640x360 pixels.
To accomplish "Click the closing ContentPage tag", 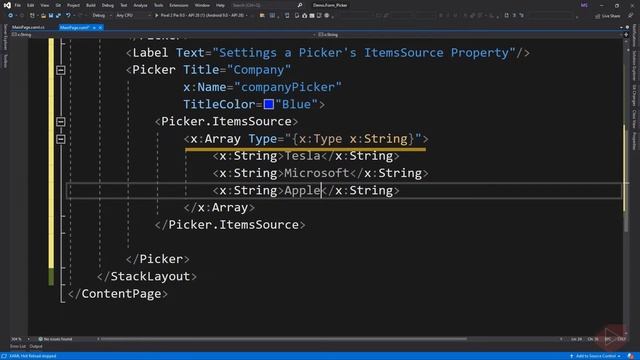I will (118, 293).
